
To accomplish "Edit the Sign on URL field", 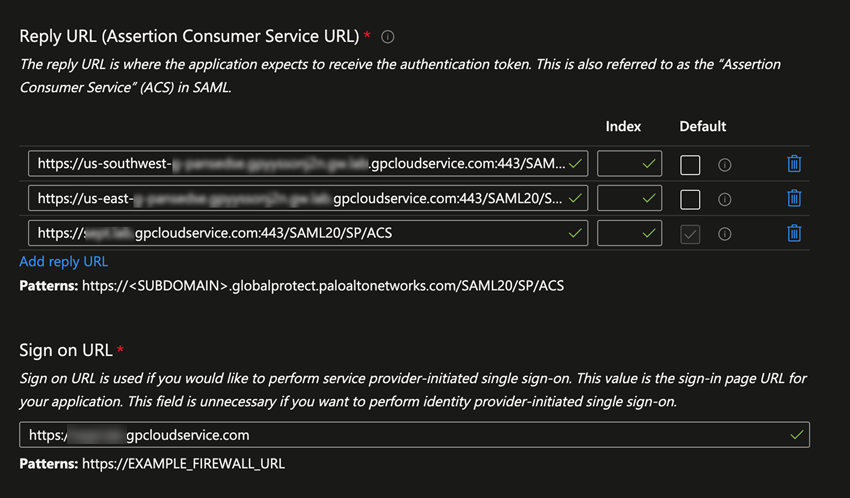I will point(410,435).
